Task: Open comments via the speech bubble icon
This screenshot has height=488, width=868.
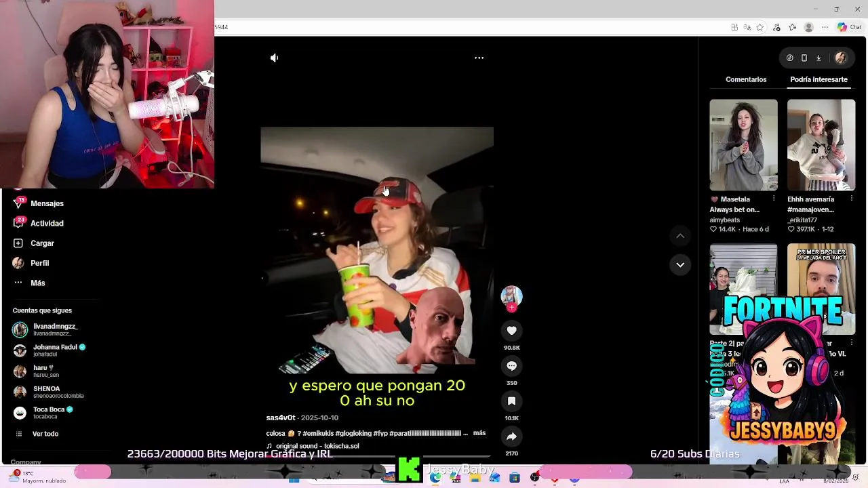Action: (x=511, y=366)
